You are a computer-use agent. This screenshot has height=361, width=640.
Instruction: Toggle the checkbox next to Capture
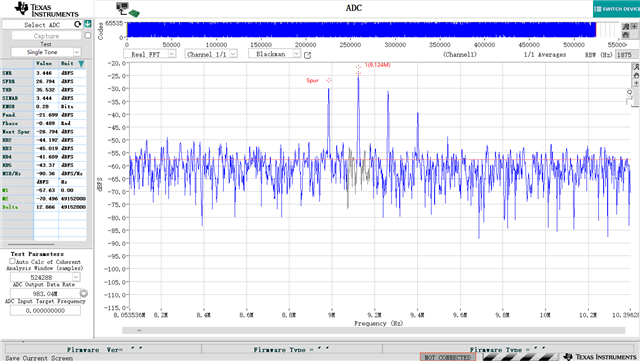click(x=88, y=36)
